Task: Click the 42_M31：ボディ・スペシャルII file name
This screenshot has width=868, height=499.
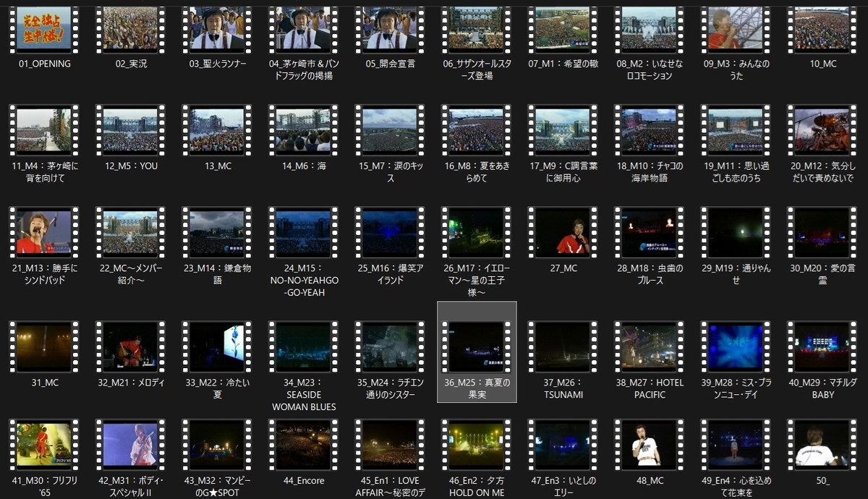Action: pyautogui.click(x=130, y=487)
